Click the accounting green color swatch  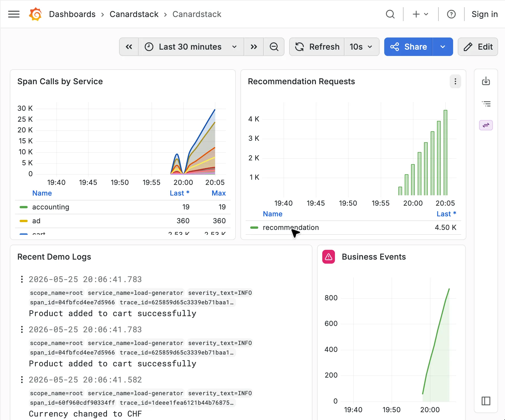(x=24, y=207)
